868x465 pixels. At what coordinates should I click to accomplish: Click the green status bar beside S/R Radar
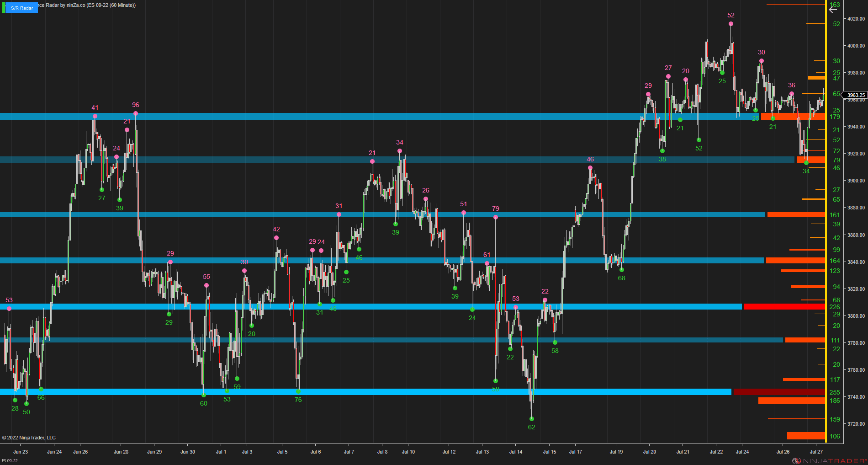pos(3,8)
